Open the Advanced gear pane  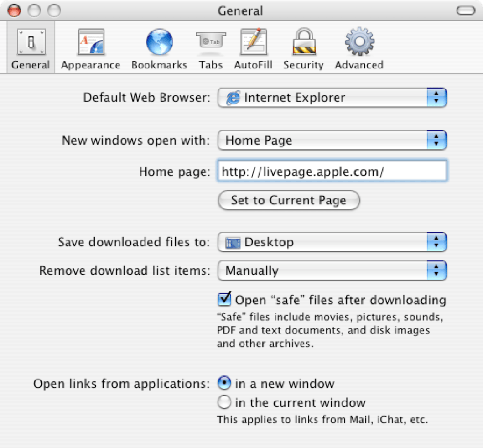tap(359, 48)
